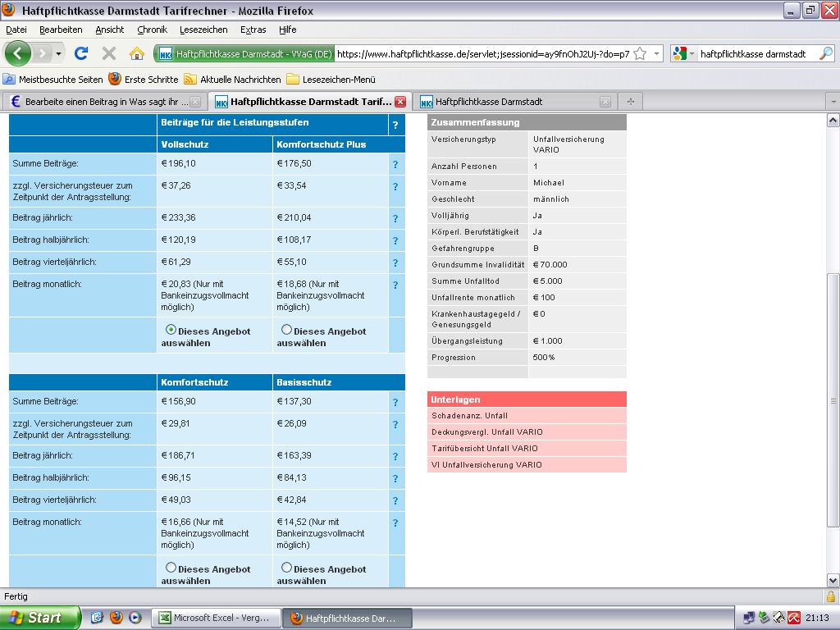Open Tarifübersicht Unfall VARIO link
Viewport: 840px width, 630px height.
(485, 449)
